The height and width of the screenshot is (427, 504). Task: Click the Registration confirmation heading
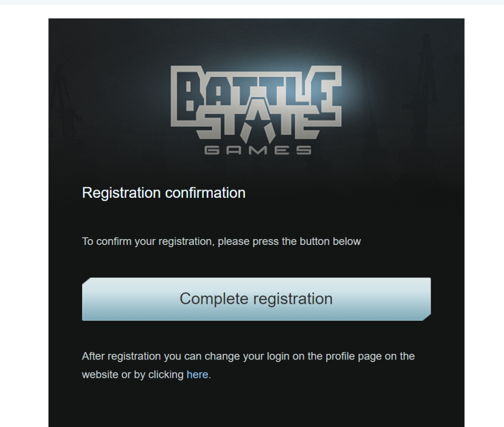point(163,193)
